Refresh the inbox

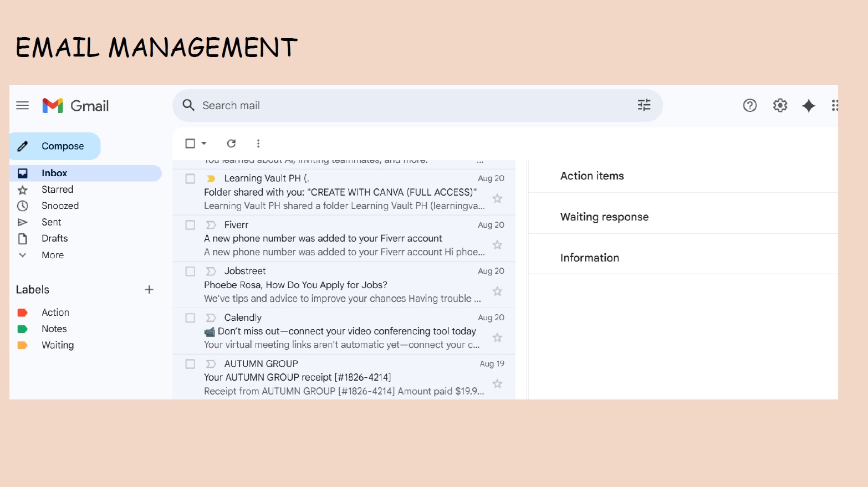click(231, 143)
